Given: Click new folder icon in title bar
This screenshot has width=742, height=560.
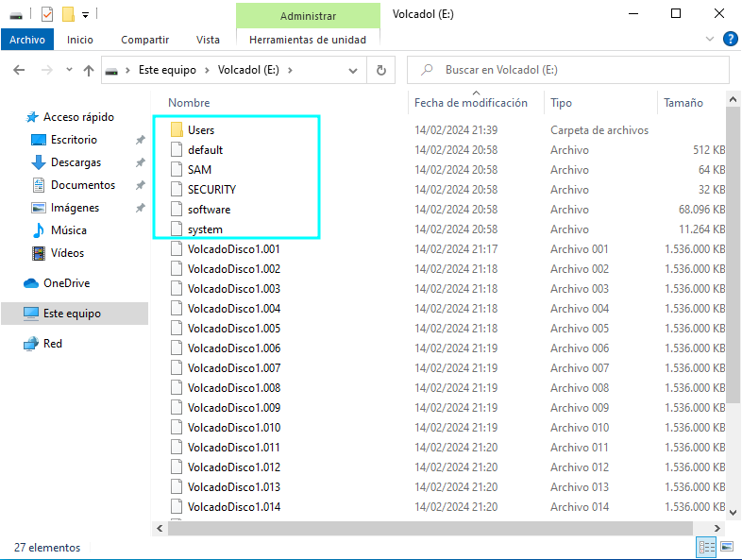Looking at the screenshot, I should (x=68, y=14).
